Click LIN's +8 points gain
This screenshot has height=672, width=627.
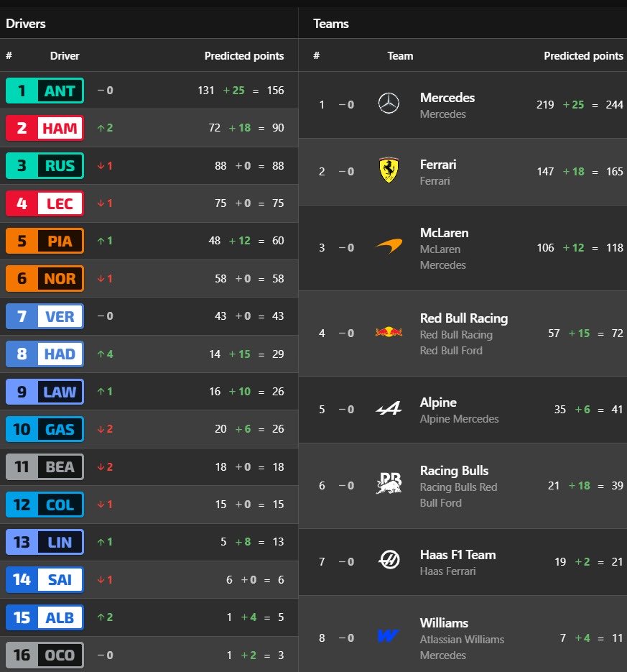(x=243, y=542)
